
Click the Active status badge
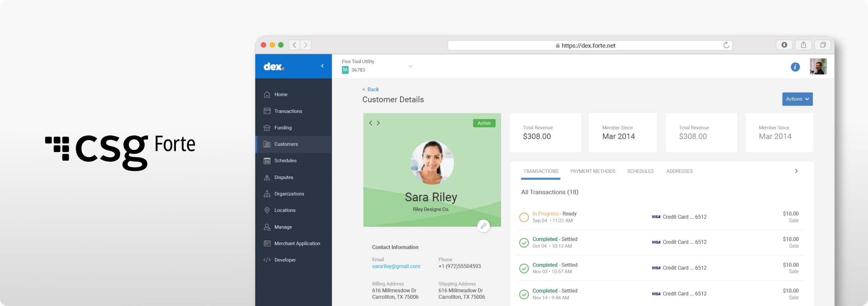[484, 123]
